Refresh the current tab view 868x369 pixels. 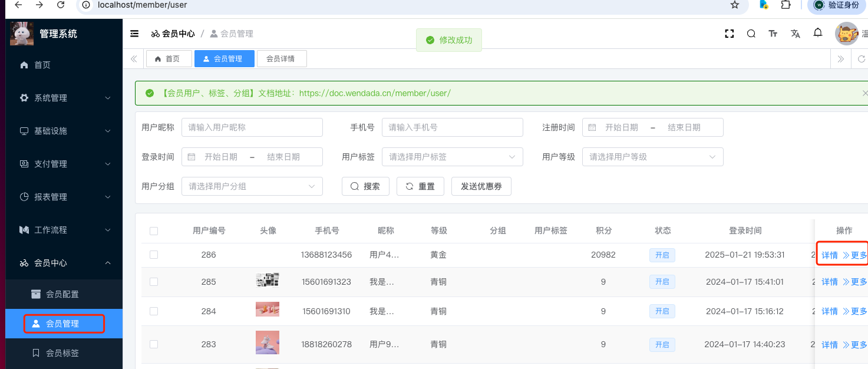point(862,59)
